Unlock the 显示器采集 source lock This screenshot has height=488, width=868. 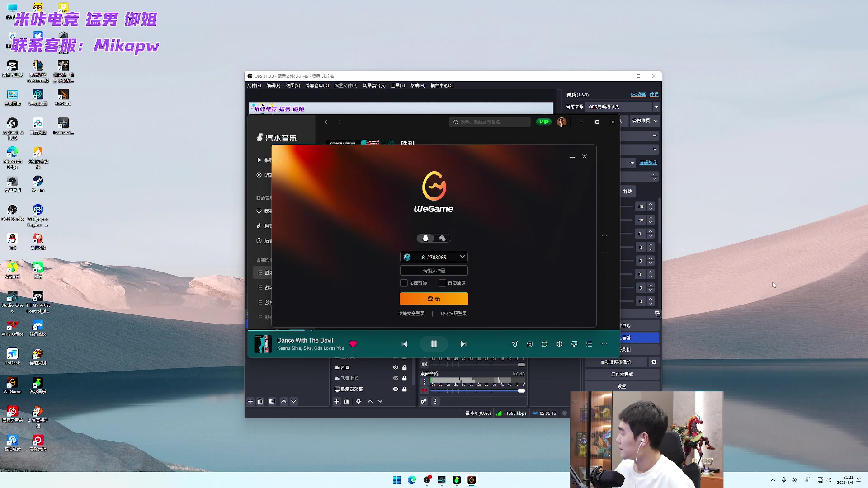point(405,389)
